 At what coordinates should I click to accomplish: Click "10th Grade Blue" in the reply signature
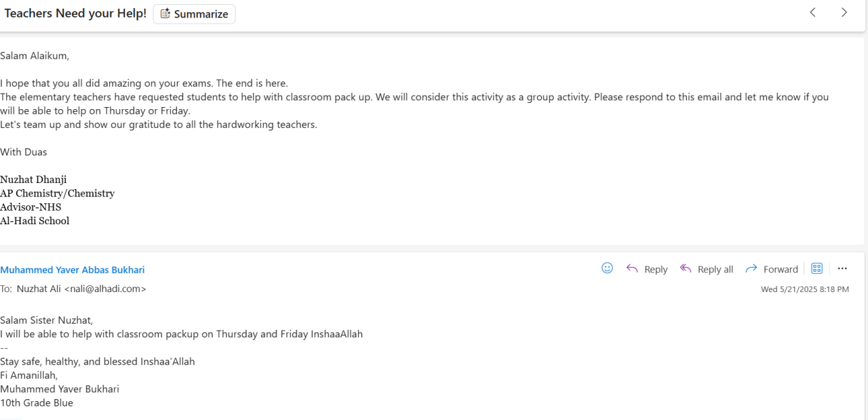click(x=37, y=402)
